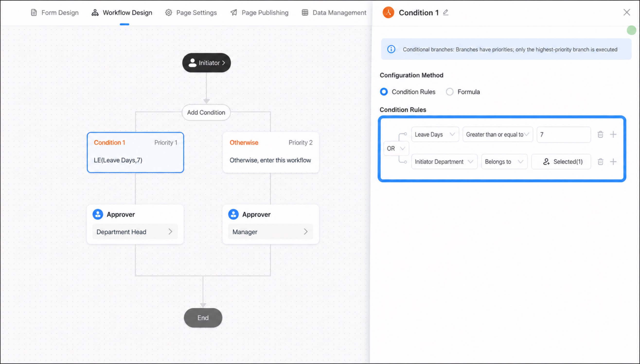Click the value input field containing 7
Screen dimensions: 640x364
point(563,135)
